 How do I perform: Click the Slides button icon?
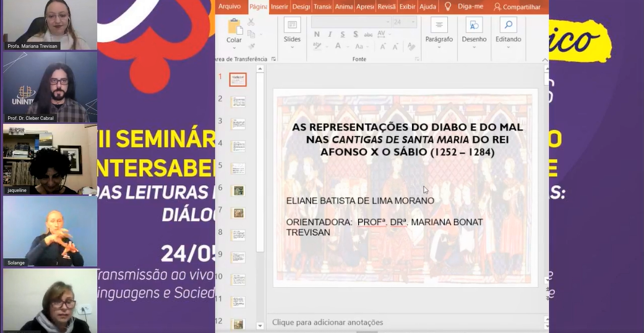click(292, 25)
